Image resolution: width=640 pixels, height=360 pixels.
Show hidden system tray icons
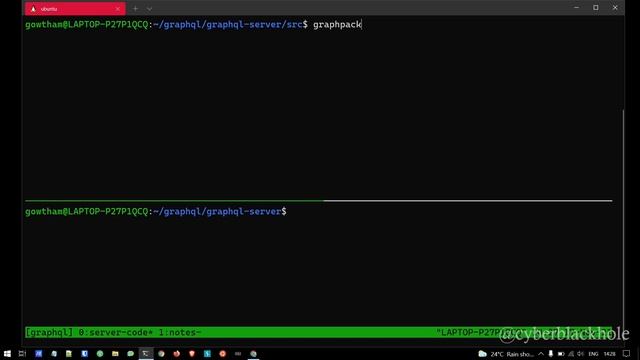coord(541,354)
